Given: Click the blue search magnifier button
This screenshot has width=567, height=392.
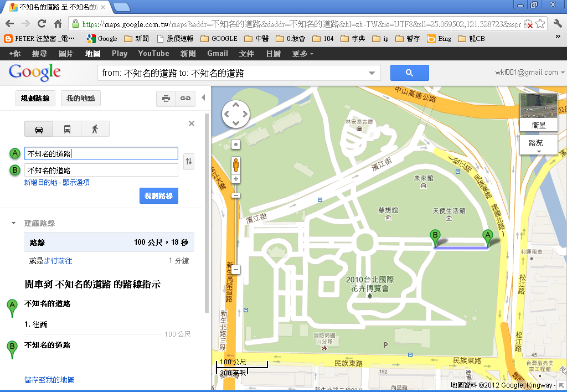Looking at the screenshot, I should click(x=409, y=73).
